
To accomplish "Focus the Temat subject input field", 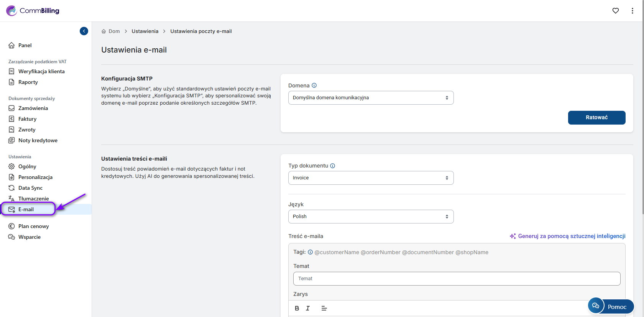I will point(456,279).
